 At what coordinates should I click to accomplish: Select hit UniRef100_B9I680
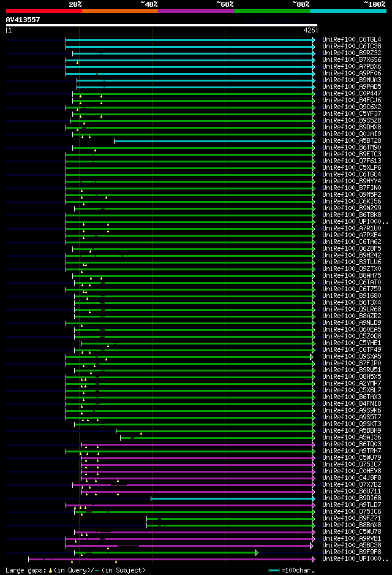pos(352,296)
